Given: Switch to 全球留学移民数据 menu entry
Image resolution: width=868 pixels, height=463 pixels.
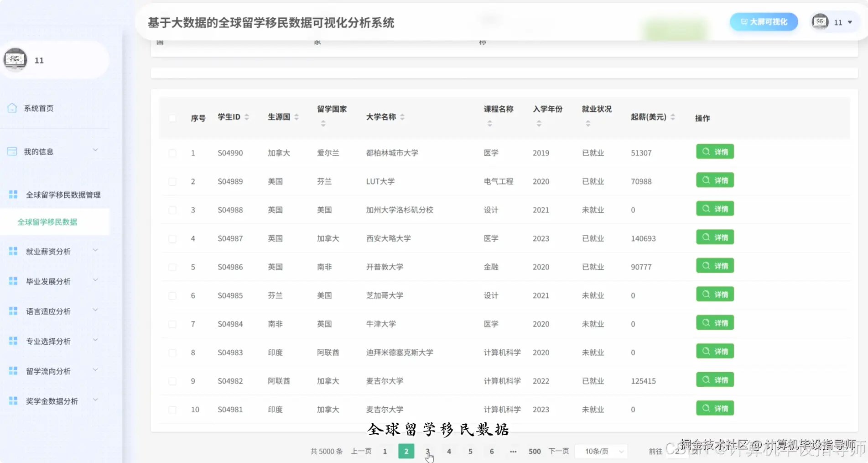Looking at the screenshot, I should [x=47, y=222].
